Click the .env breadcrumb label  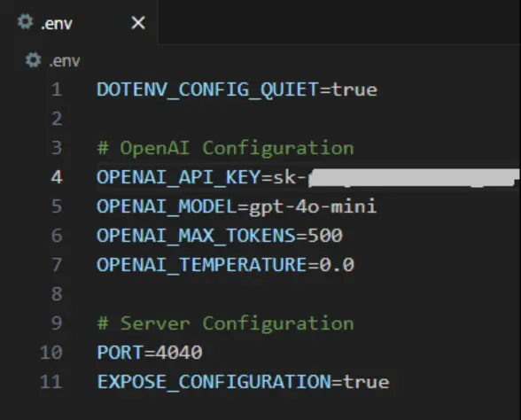[x=65, y=61]
